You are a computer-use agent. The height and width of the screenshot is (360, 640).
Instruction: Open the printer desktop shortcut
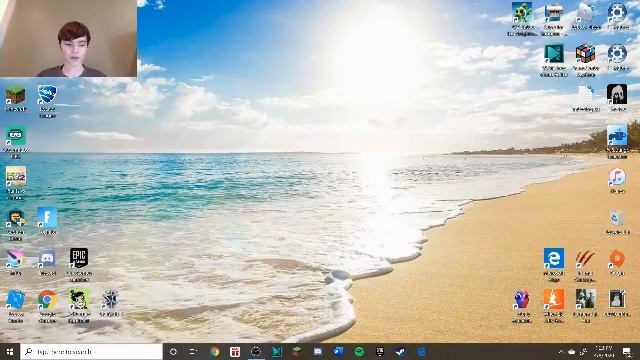click(554, 18)
